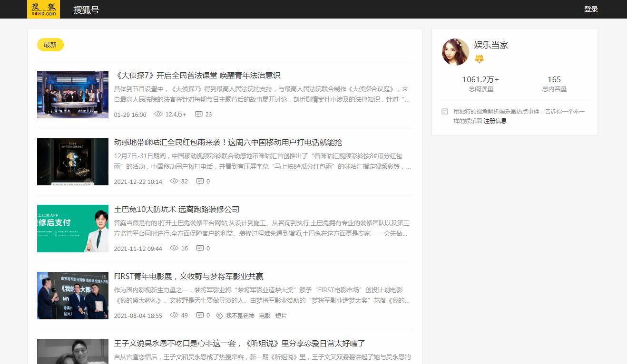627x364 pixels.
Task: Click timestamp 2021-08-04 18:55
Action: (x=138, y=316)
